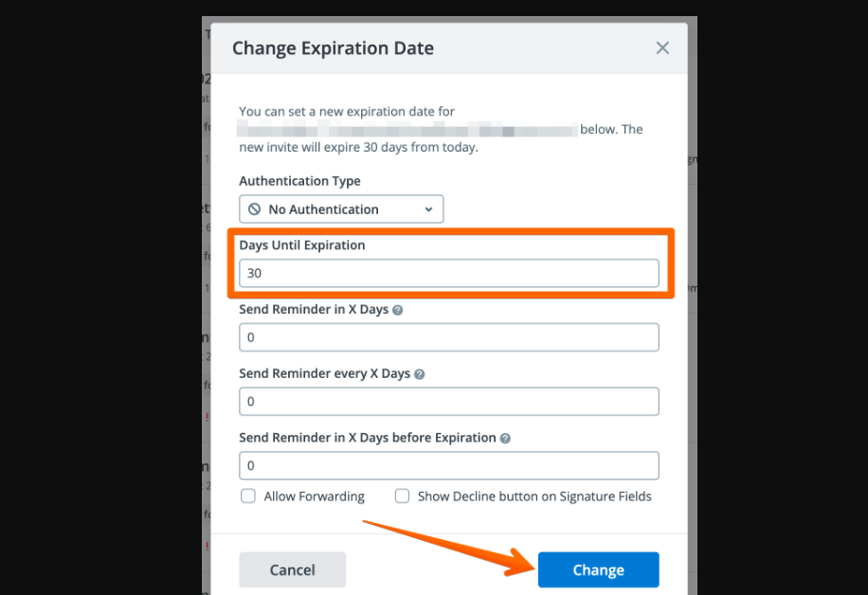The width and height of the screenshot is (868, 595).
Task: Click the prohibition icon inside No Authentication selector
Action: point(253,208)
